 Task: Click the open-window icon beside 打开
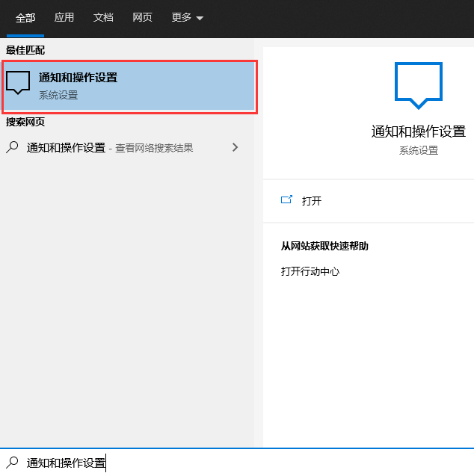(x=286, y=200)
